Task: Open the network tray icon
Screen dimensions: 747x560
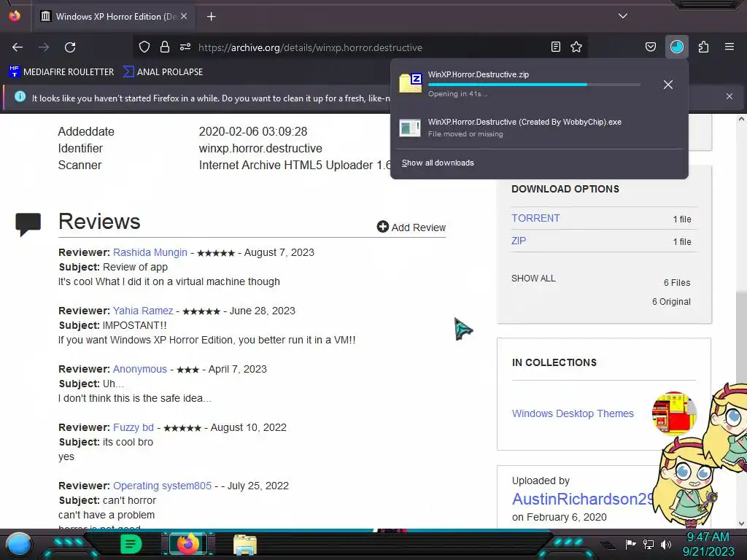Action: click(x=649, y=544)
